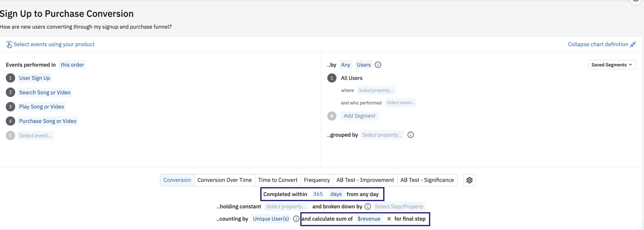Open the AB Test - Significance tab
This screenshot has width=644, height=230.
427,180
